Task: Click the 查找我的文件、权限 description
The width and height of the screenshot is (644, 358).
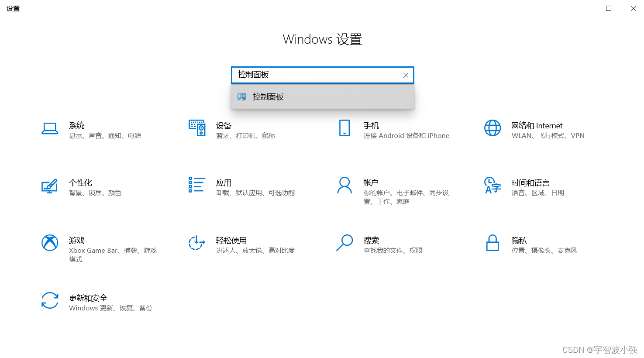Action: (393, 251)
